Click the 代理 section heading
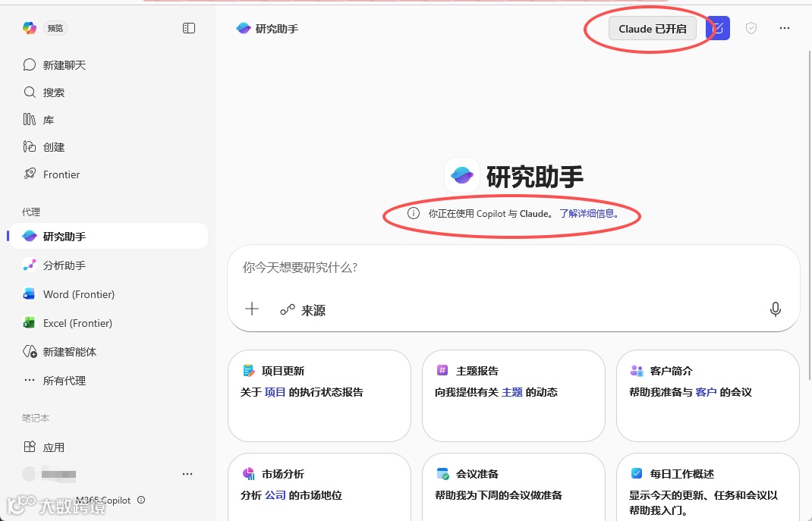 coord(31,212)
